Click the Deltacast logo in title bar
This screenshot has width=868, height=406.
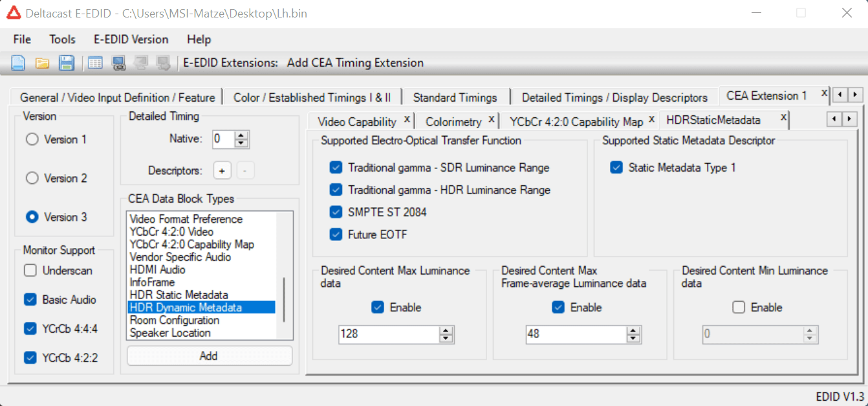(14, 12)
